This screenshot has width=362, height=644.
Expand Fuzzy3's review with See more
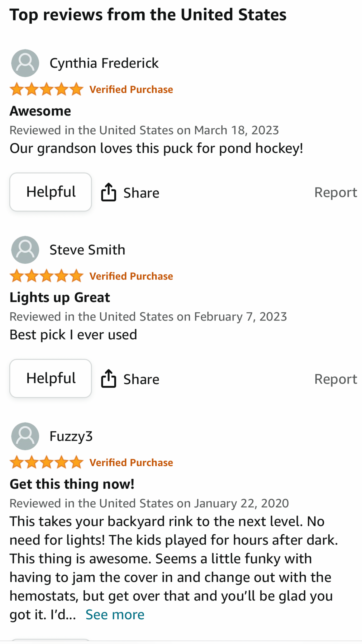[115, 615]
